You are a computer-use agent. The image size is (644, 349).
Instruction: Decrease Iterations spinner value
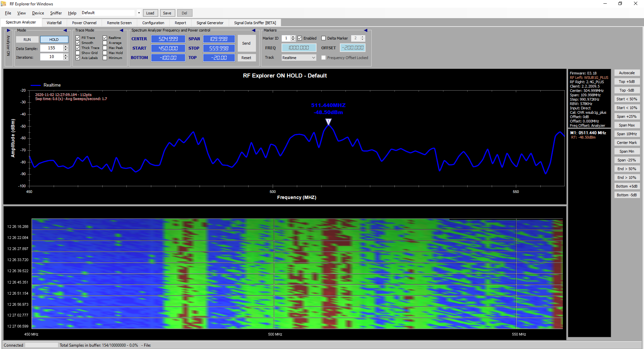click(66, 58)
